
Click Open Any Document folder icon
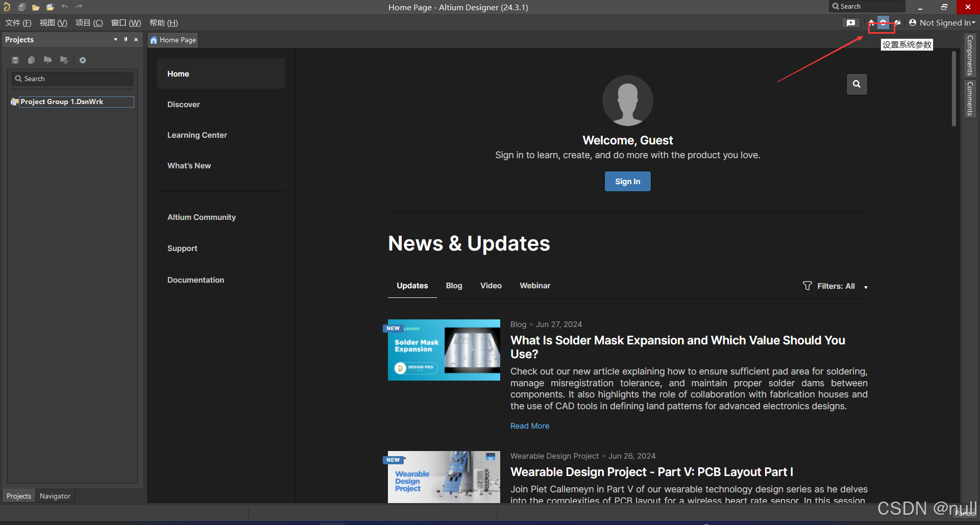pyautogui.click(x=36, y=7)
